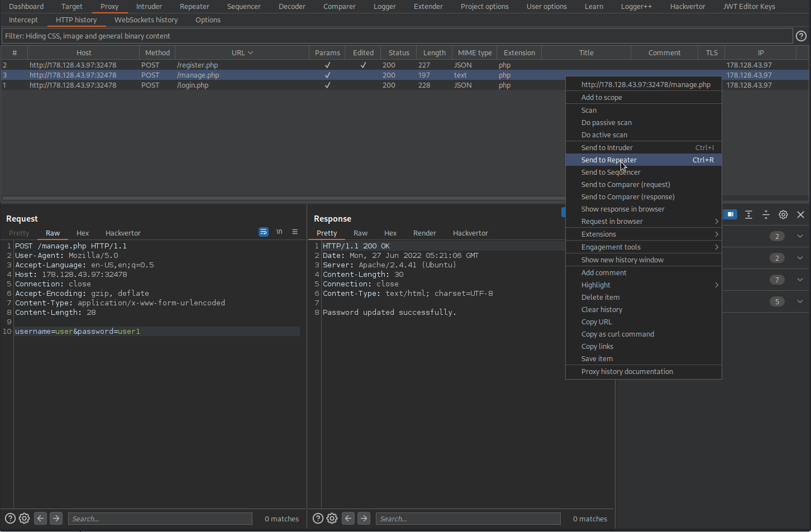Go to previous match in response search

tap(348, 518)
